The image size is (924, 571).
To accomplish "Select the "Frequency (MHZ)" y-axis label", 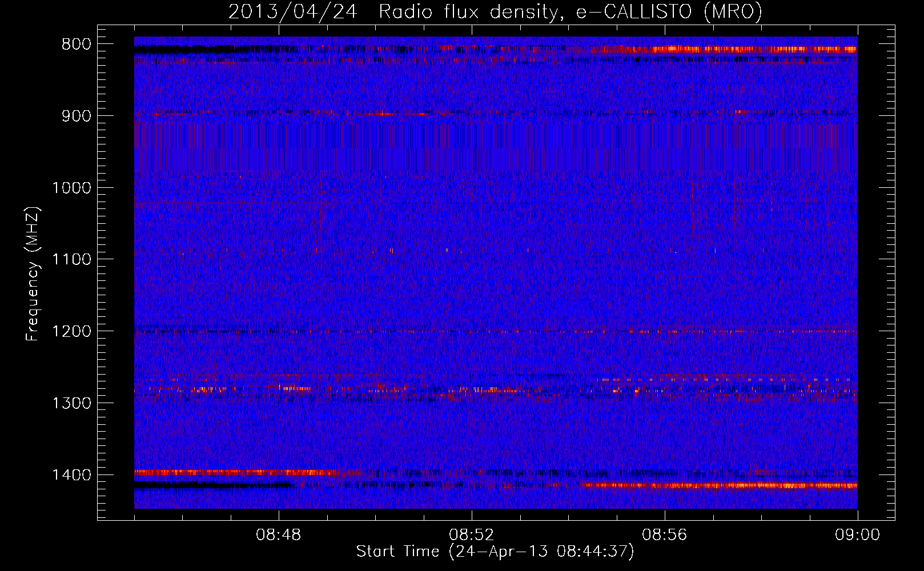I will pos(33,274).
